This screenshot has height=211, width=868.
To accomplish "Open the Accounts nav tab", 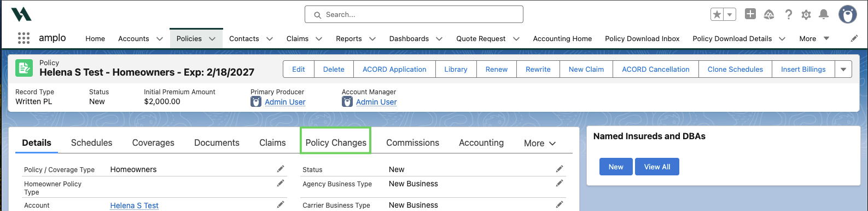I will 133,38.
